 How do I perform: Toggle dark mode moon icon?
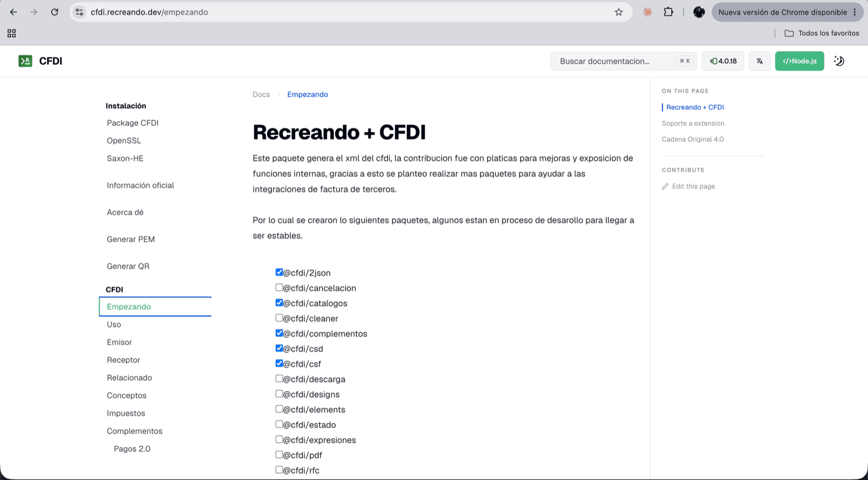tap(839, 61)
